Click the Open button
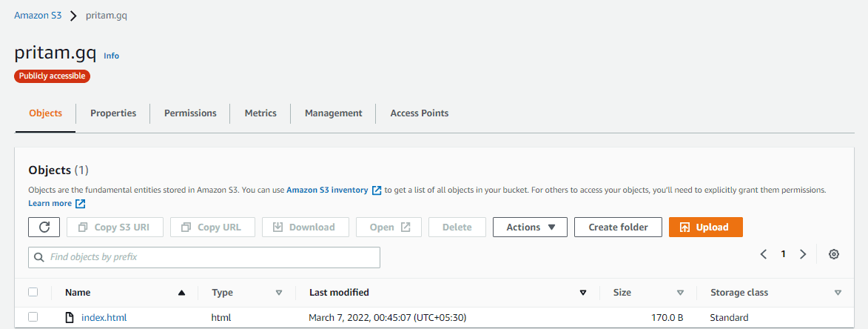The image size is (868, 329). point(388,227)
